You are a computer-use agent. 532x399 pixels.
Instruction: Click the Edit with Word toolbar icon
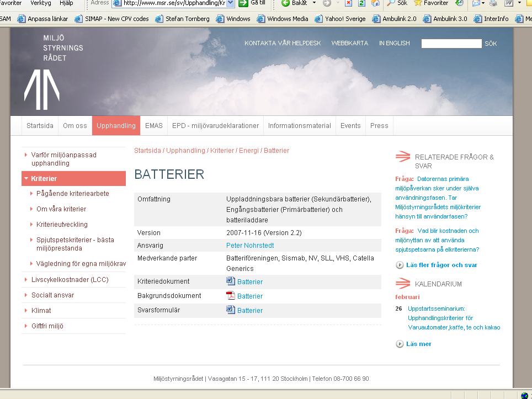509,3
